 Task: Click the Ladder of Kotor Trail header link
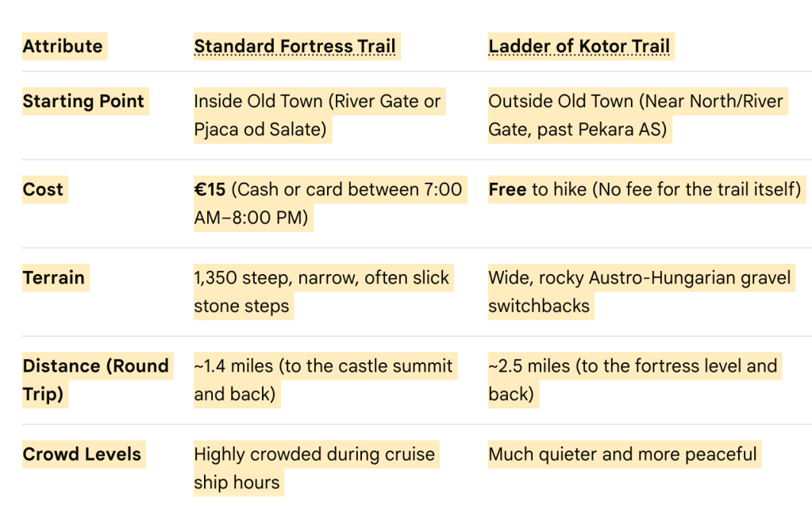(579, 46)
